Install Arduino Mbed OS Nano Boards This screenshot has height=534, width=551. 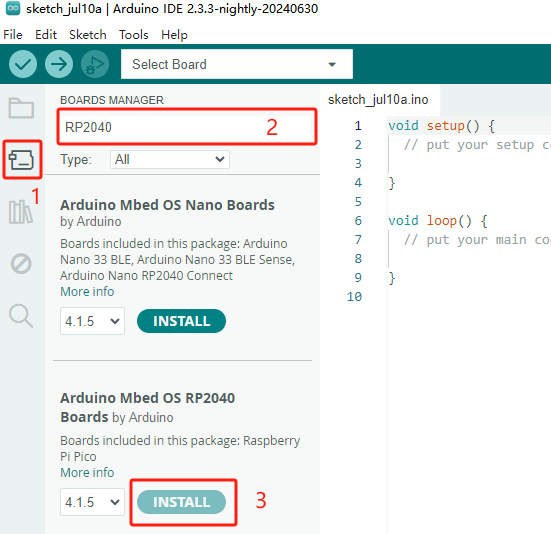(181, 321)
